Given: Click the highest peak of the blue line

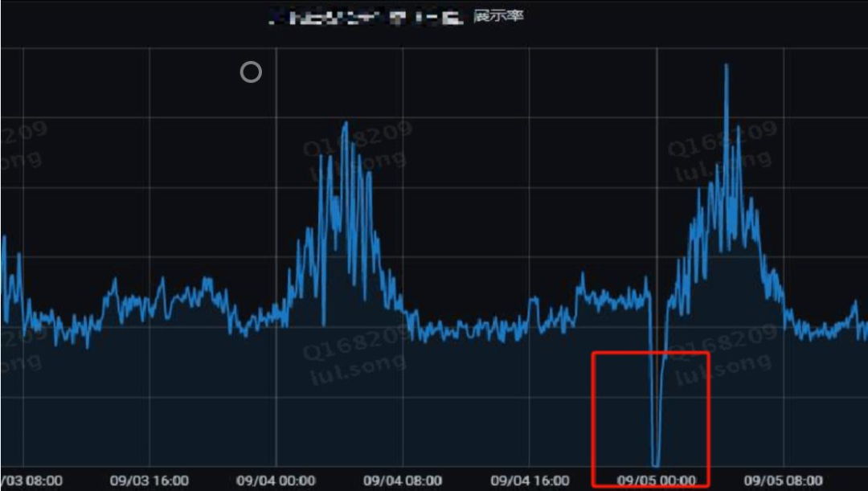Looking at the screenshot, I should pyautogui.click(x=727, y=65).
